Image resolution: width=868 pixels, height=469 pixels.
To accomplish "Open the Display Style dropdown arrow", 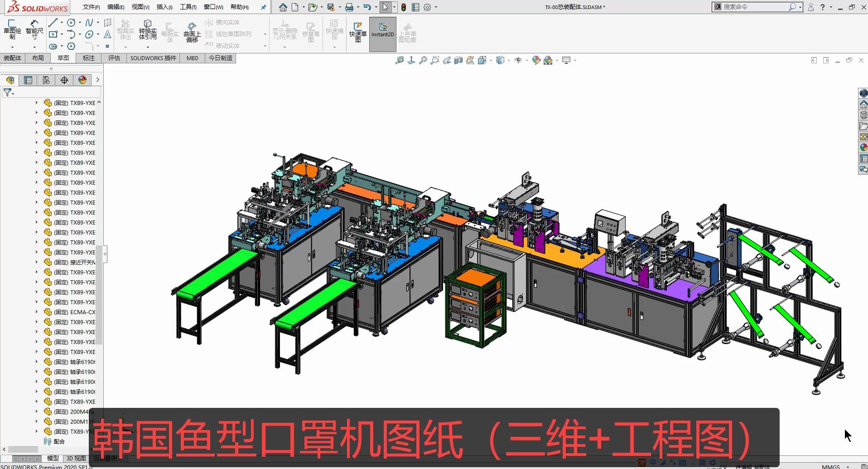I will [509, 60].
